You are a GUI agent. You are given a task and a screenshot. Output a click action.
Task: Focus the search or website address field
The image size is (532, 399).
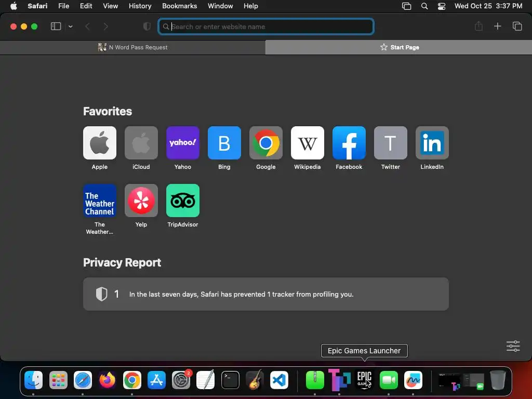[266, 26]
